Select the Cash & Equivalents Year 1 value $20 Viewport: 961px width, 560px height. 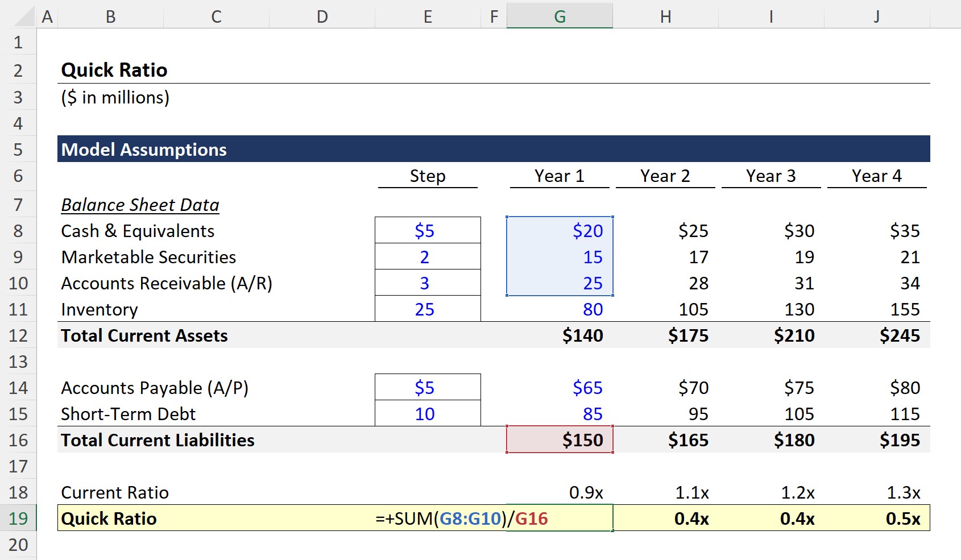(560, 230)
